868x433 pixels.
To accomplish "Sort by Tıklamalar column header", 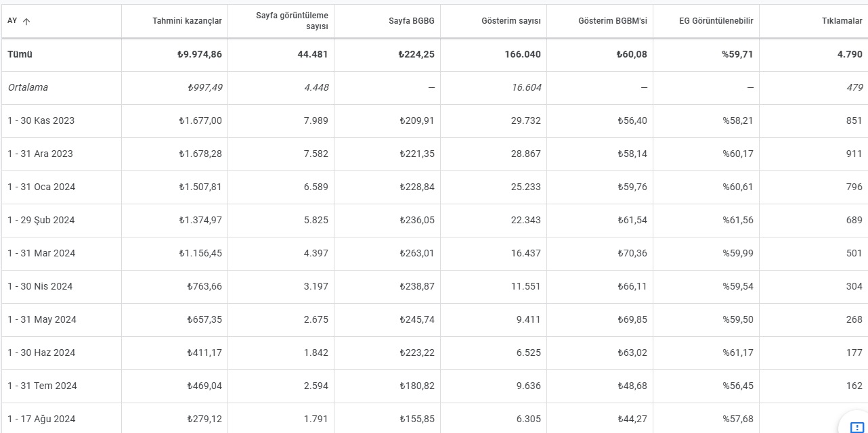I will (x=842, y=21).
